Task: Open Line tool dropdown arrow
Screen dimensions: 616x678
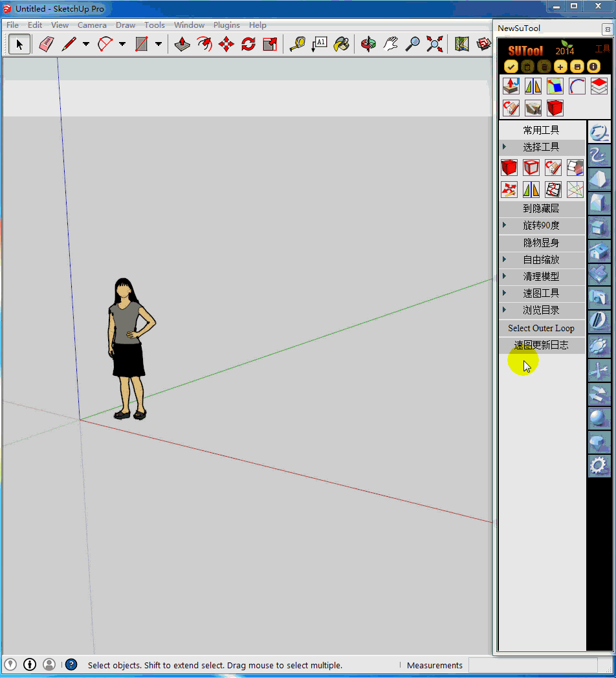Action: click(86, 44)
